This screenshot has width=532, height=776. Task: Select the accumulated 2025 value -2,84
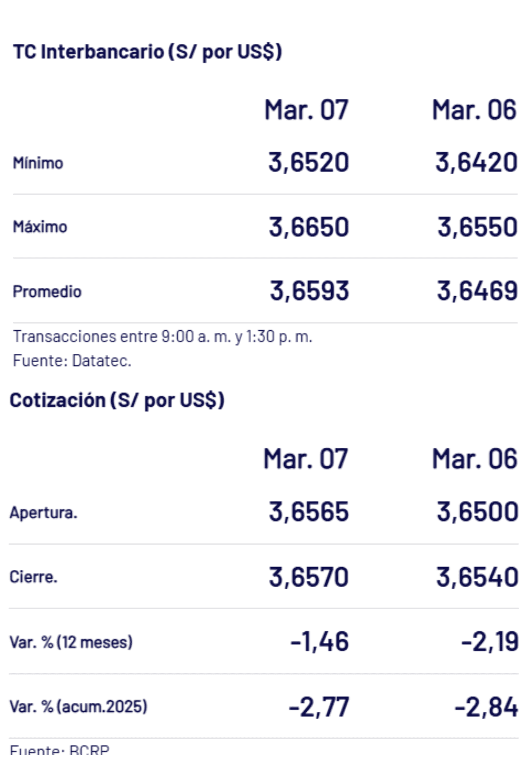tap(486, 707)
